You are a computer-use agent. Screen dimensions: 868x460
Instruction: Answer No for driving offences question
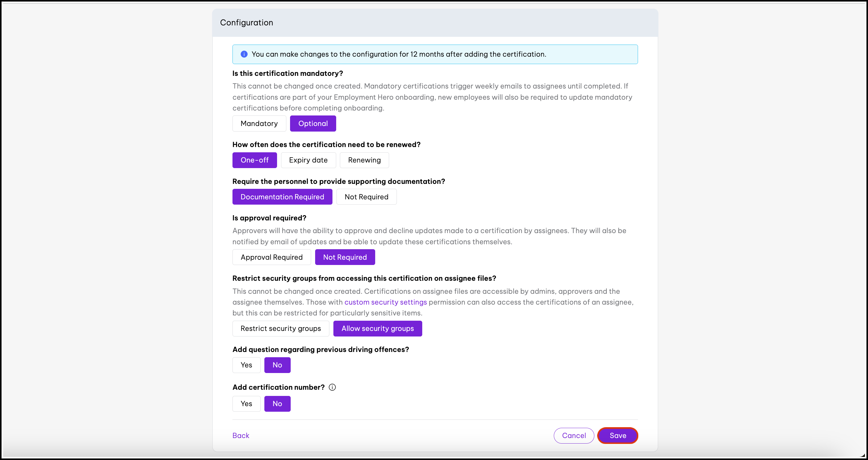(277, 365)
